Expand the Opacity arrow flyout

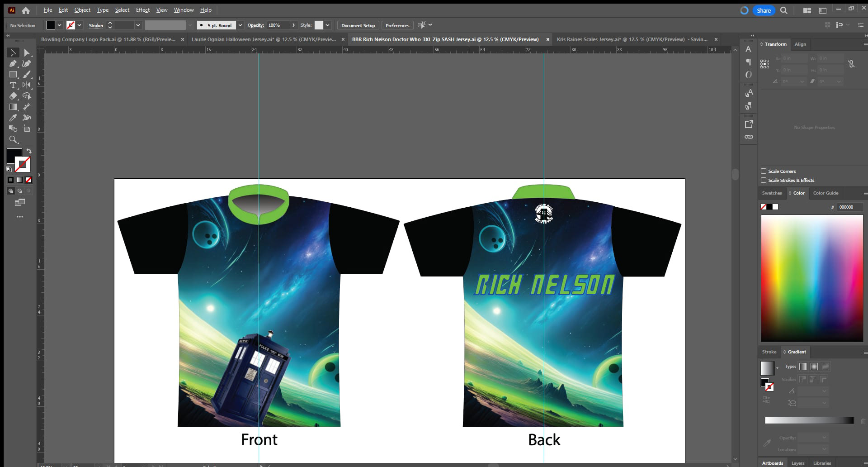(x=293, y=25)
